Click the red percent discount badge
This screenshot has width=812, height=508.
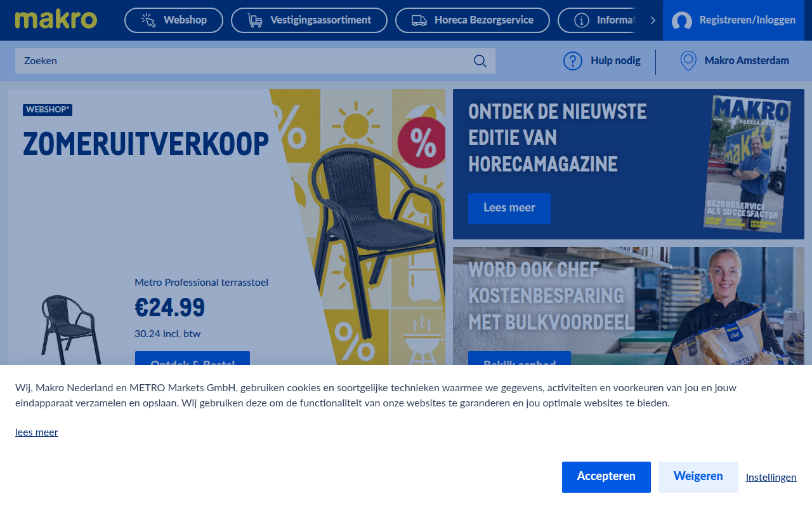click(x=423, y=143)
